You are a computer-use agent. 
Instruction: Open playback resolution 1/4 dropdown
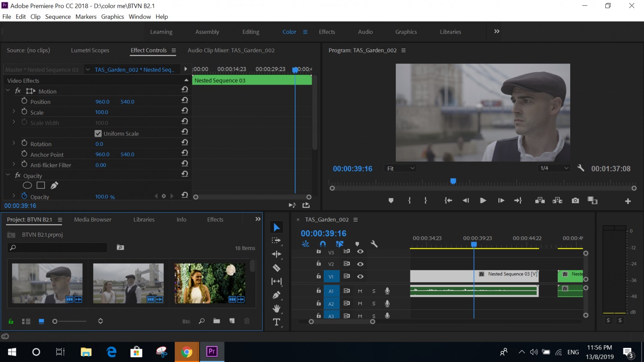[554, 168]
